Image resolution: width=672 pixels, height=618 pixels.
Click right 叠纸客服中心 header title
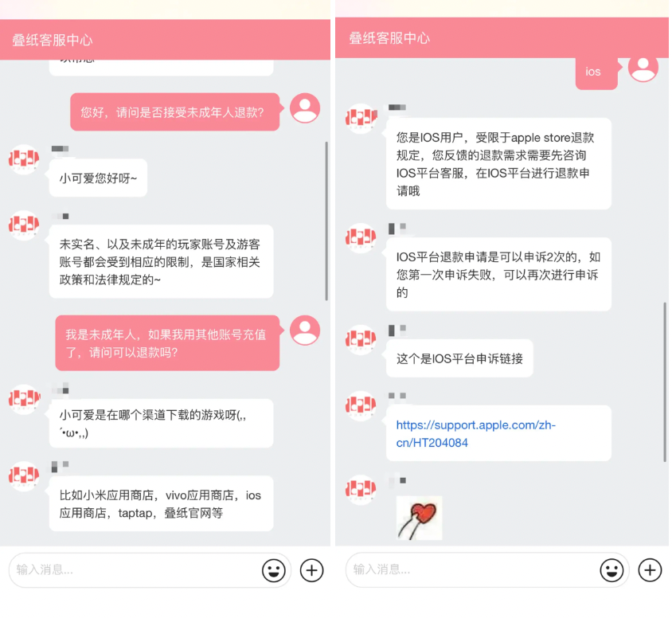[x=389, y=38]
